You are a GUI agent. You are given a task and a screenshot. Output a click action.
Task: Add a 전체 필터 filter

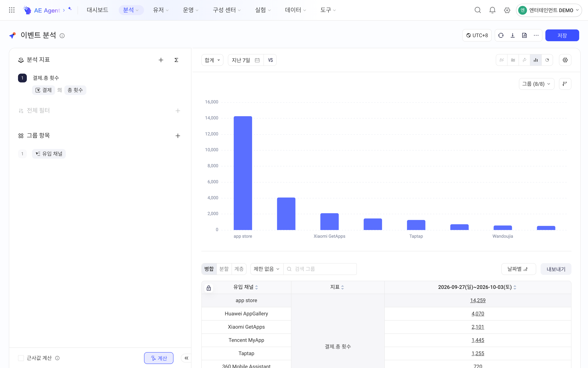(178, 111)
